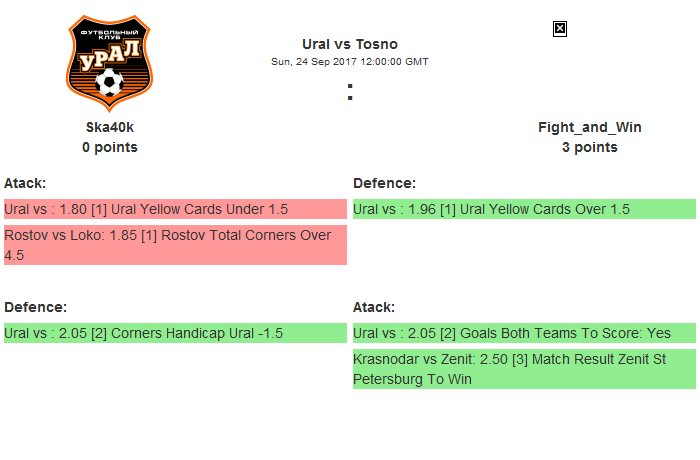Click the right Defence heading

point(385,183)
